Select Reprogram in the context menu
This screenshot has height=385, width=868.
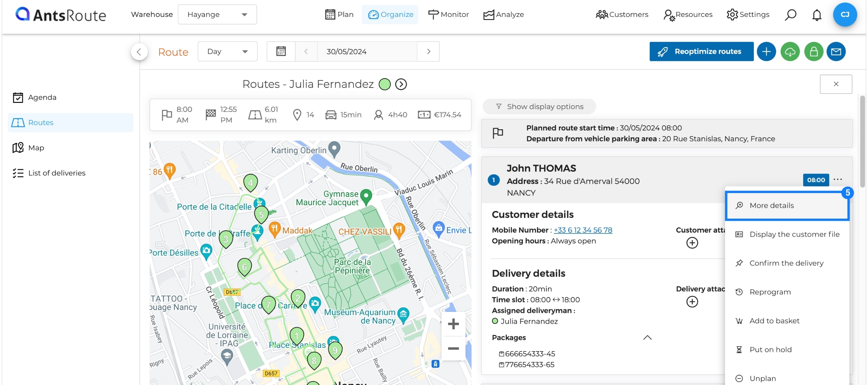click(787, 292)
